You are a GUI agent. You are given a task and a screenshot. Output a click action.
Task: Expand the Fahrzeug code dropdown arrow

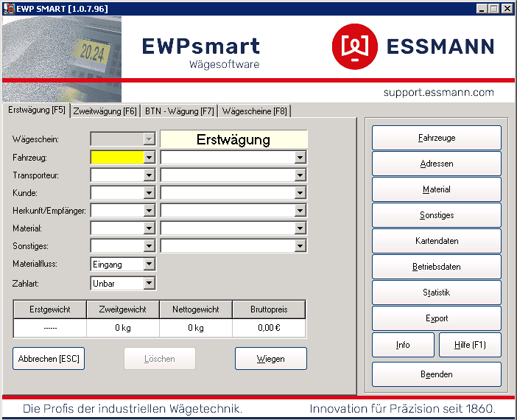click(150, 157)
